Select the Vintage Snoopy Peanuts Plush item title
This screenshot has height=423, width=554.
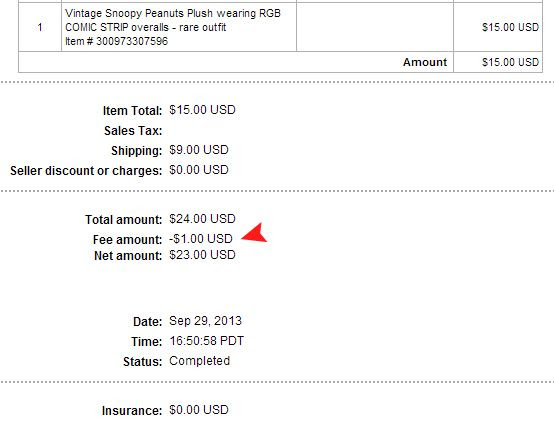(173, 20)
